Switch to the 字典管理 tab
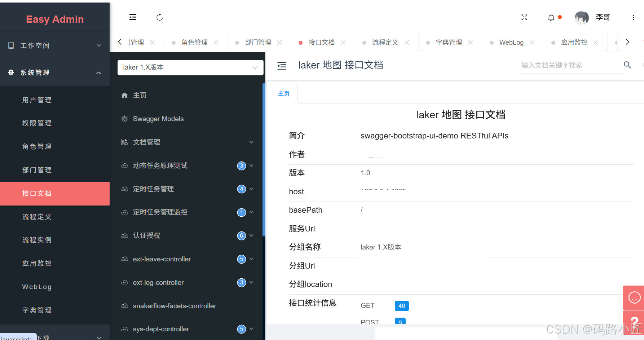The image size is (644, 340). click(x=450, y=42)
